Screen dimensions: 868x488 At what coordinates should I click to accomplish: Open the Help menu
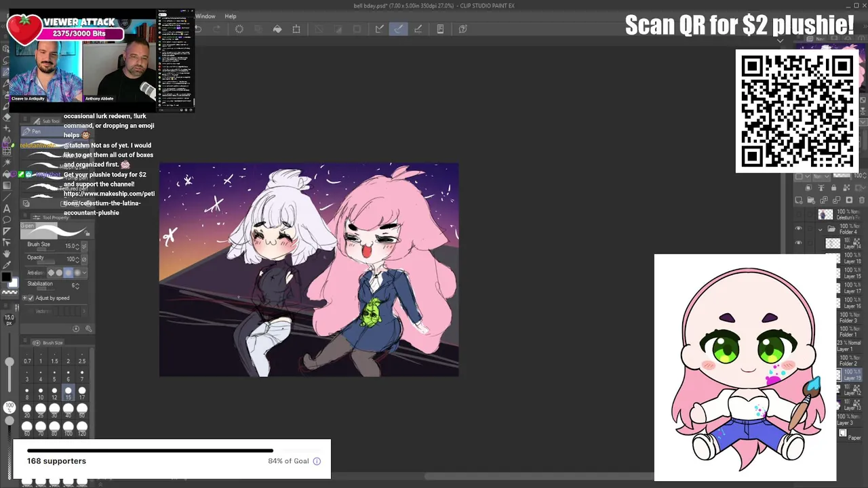tap(231, 16)
